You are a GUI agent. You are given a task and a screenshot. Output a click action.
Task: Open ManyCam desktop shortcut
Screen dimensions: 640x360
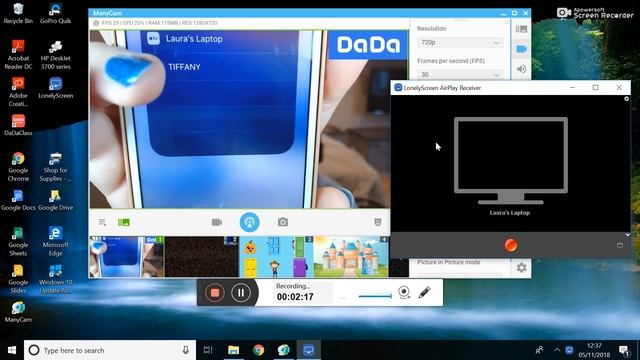pos(18,312)
